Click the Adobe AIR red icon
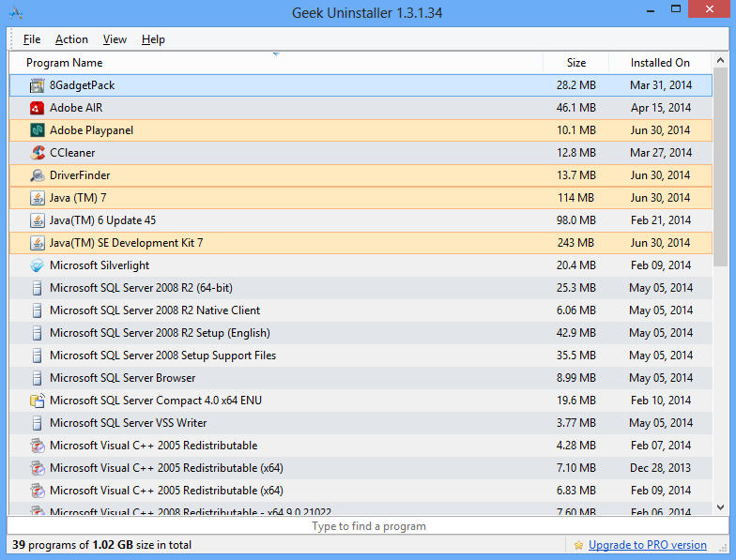 click(38, 109)
